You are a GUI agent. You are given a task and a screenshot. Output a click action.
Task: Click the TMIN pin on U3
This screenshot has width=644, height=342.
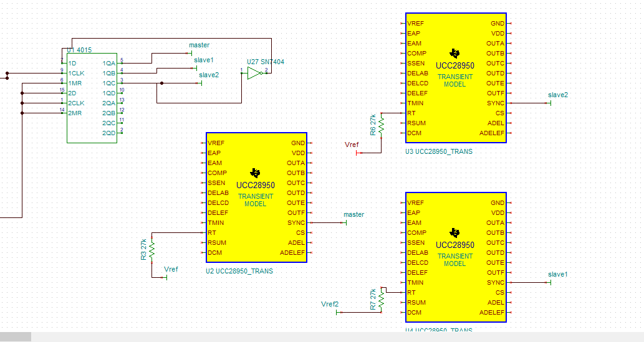pos(415,103)
